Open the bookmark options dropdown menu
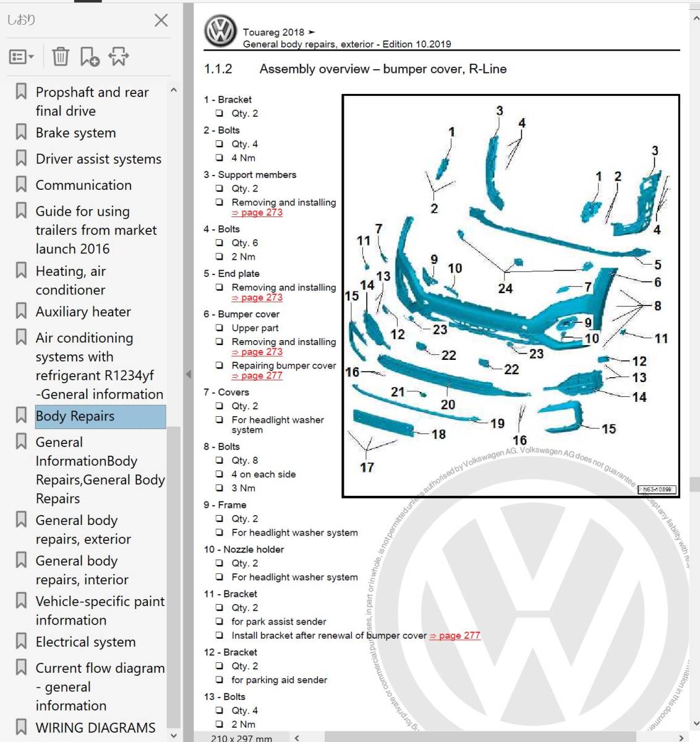700x742 pixels. [x=22, y=57]
